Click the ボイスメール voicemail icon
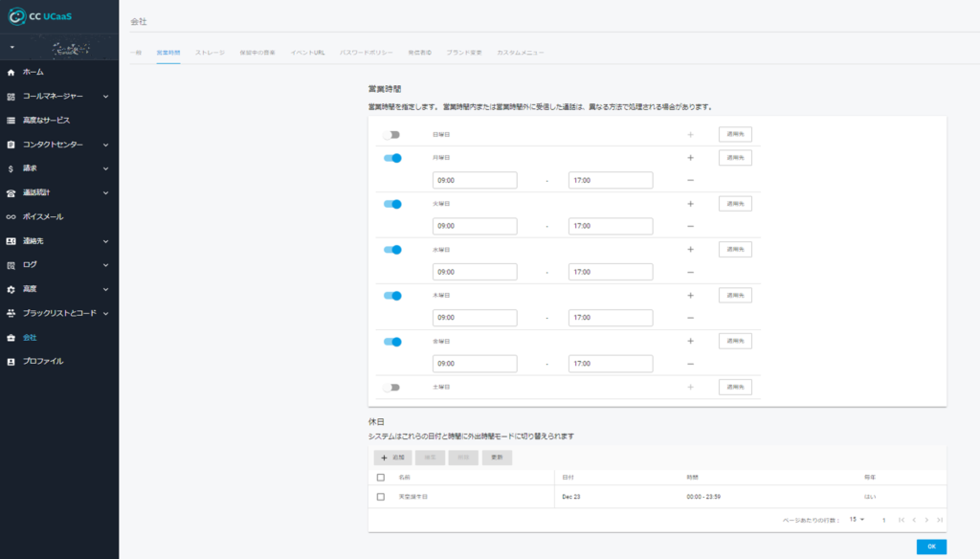The image size is (980, 559). [11, 216]
